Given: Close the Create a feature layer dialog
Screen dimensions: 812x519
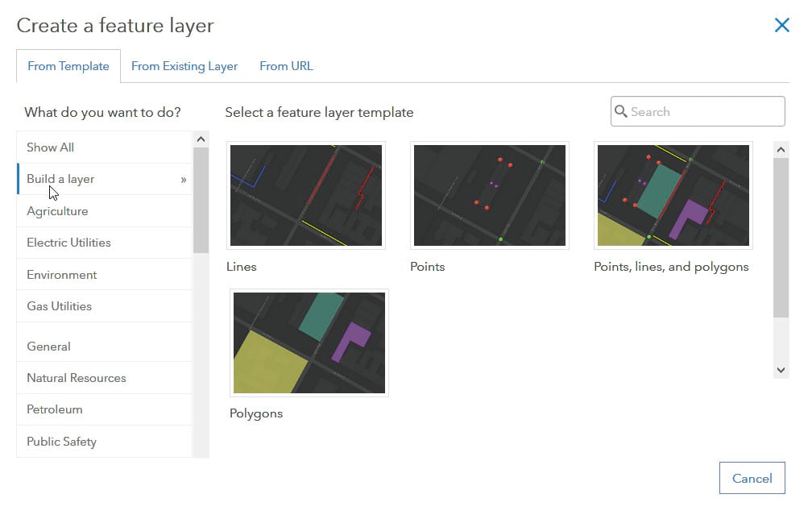Looking at the screenshot, I should click(781, 25).
